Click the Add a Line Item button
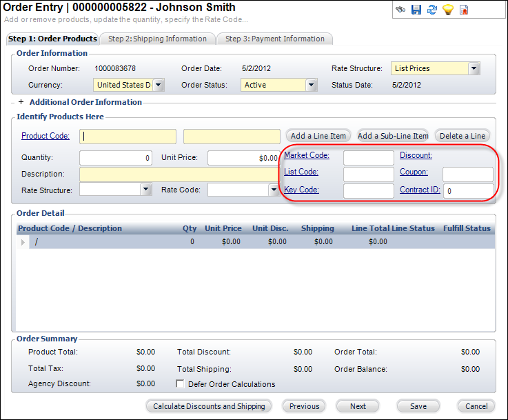 click(x=318, y=136)
